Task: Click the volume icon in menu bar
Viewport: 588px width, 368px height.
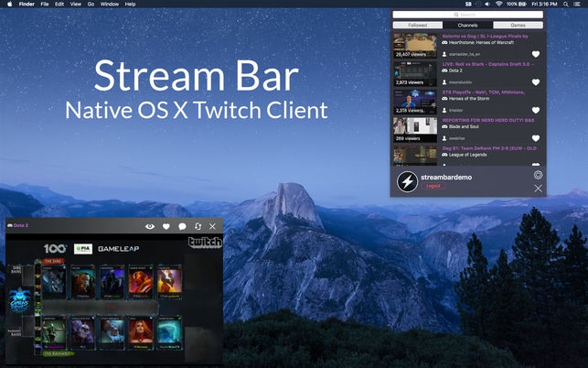Action: (x=487, y=5)
